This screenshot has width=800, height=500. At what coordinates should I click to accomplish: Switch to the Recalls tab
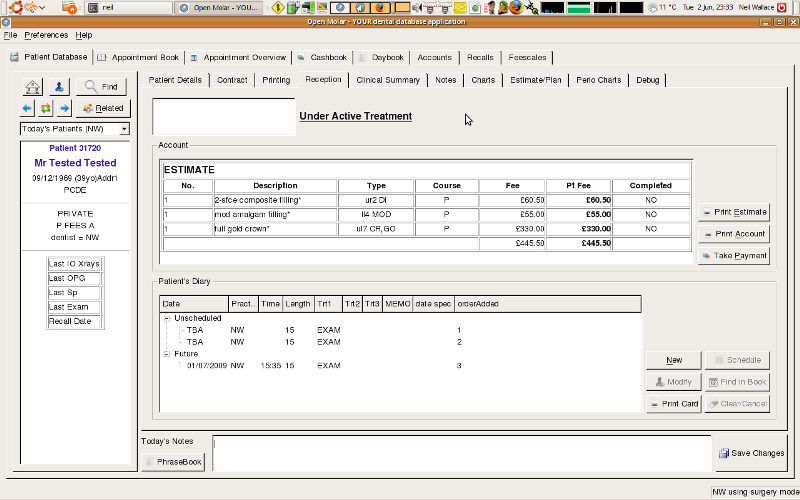(x=480, y=58)
